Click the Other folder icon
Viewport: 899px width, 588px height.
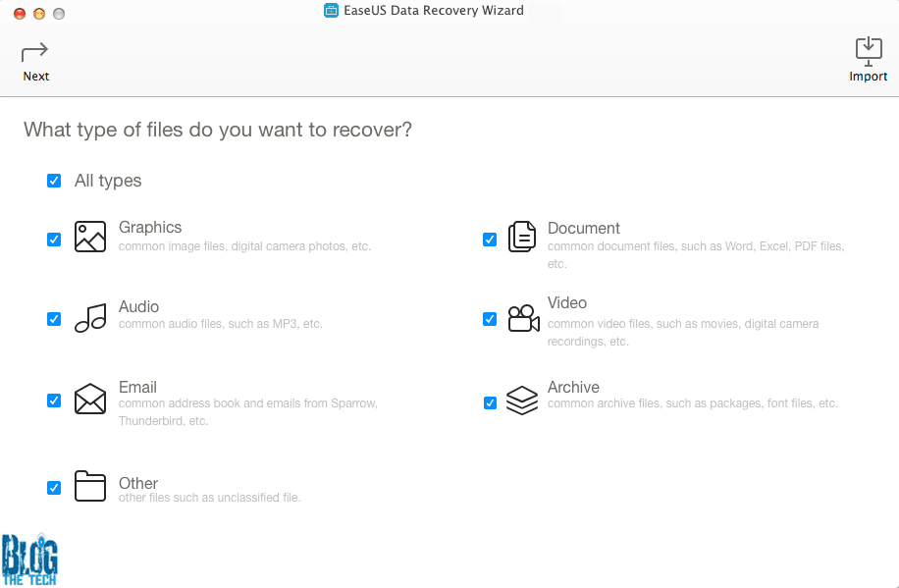90,486
